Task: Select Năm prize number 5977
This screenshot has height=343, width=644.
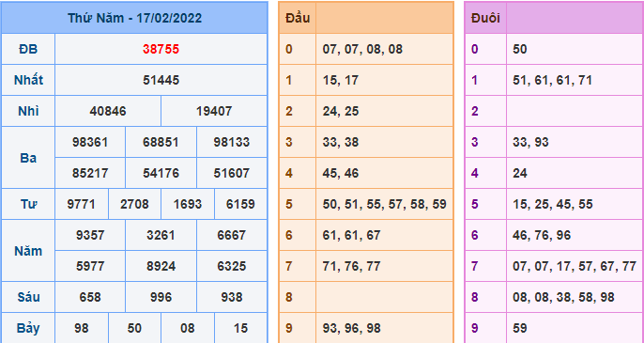Action: [90, 266]
